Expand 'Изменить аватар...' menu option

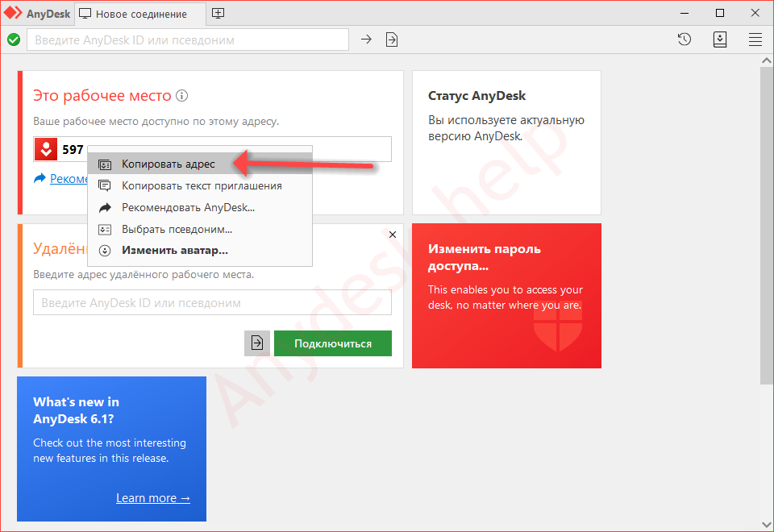pos(174,251)
